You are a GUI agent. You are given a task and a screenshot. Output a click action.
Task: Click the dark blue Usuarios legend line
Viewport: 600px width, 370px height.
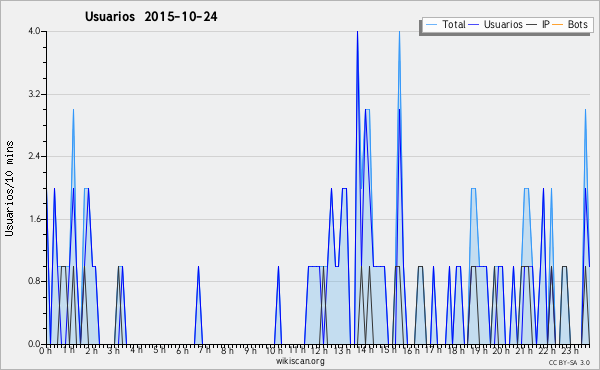(474, 24)
